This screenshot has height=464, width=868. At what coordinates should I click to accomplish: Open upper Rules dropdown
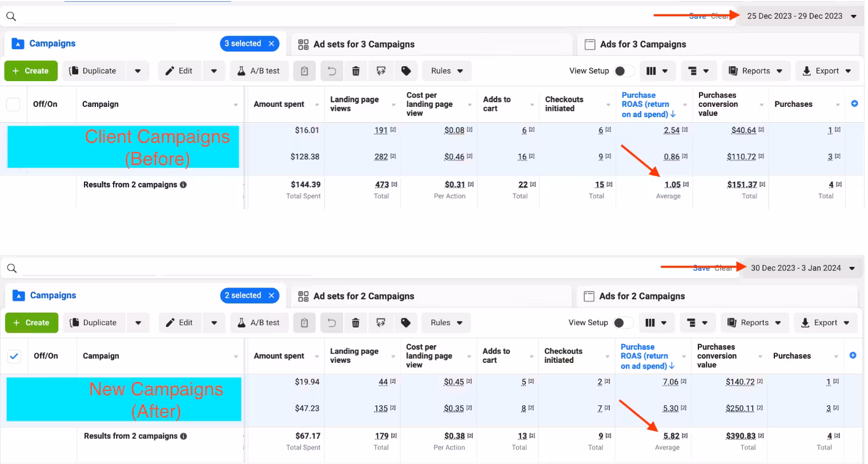click(x=447, y=71)
